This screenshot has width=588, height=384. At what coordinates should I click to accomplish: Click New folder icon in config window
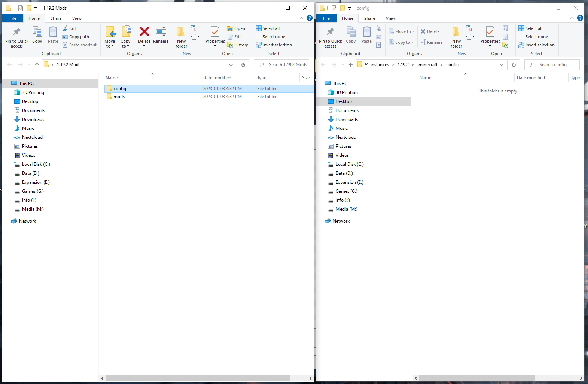456,32
